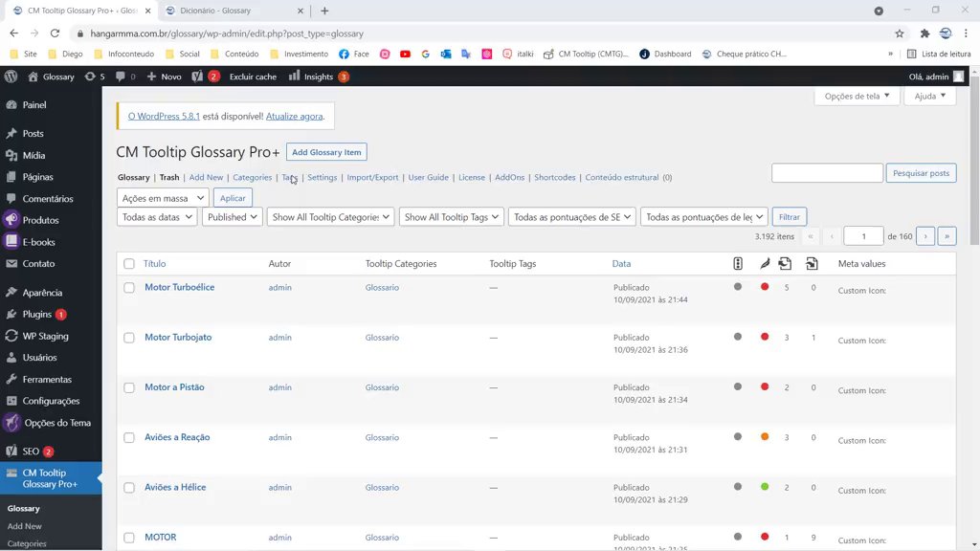The height and width of the screenshot is (551, 980).
Task: Open Lista de leitura reading list
Action: 939,54
